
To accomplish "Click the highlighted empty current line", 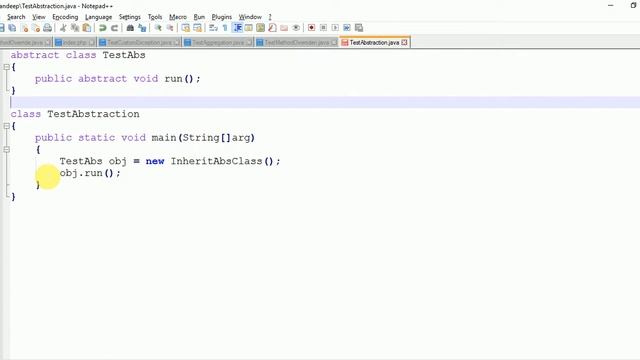I will coord(324,102).
